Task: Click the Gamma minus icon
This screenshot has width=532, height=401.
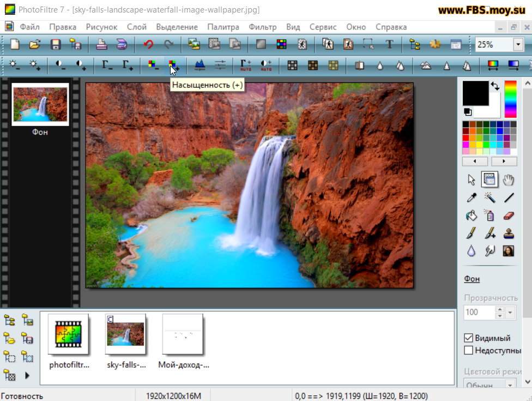Action: [107, 64]
